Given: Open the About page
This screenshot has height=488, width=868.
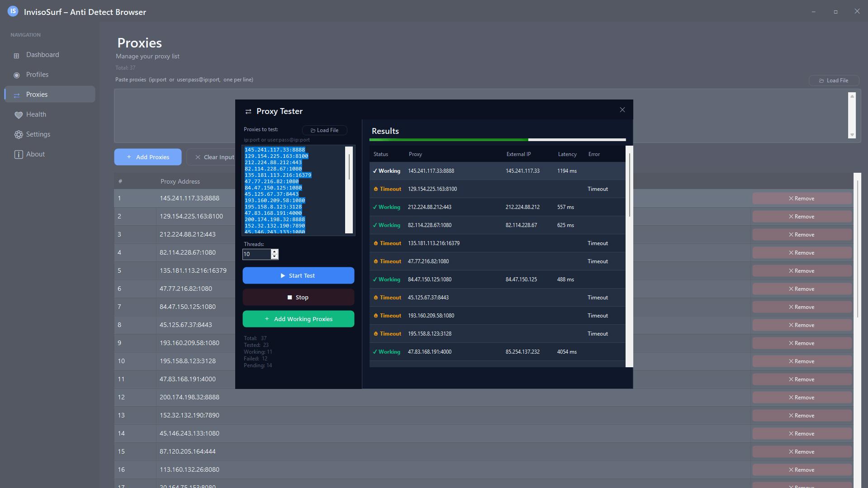Looking at the screenshot, I should 50,154.
